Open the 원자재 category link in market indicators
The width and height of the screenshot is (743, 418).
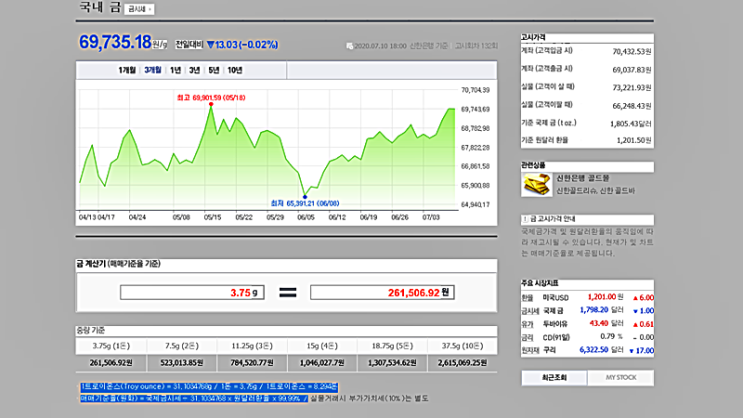(530, 350)
